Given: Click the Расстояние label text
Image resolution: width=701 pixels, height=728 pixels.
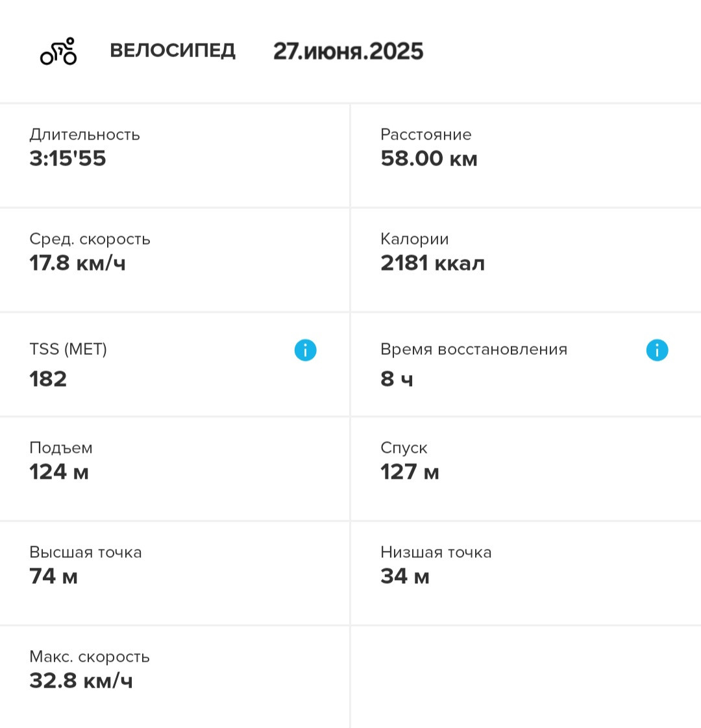Looking at the screenshot, I should coord(426,135).
